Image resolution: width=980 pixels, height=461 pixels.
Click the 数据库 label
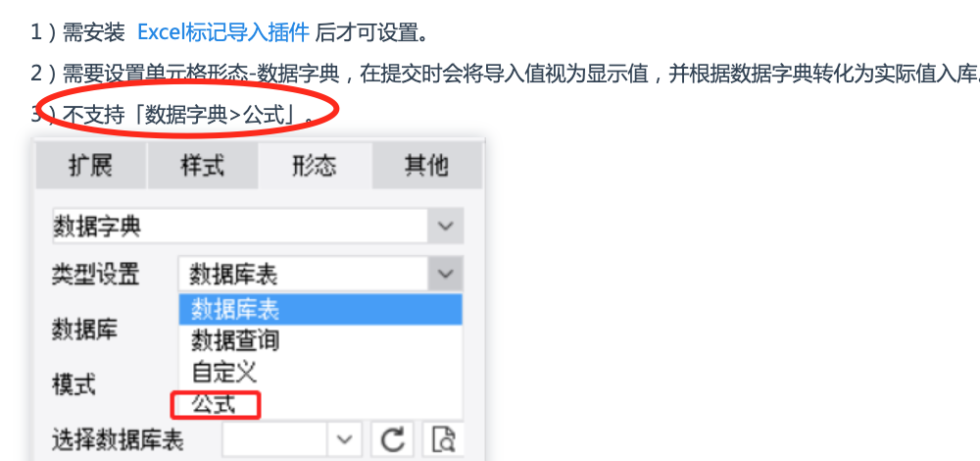click(84, 329)
